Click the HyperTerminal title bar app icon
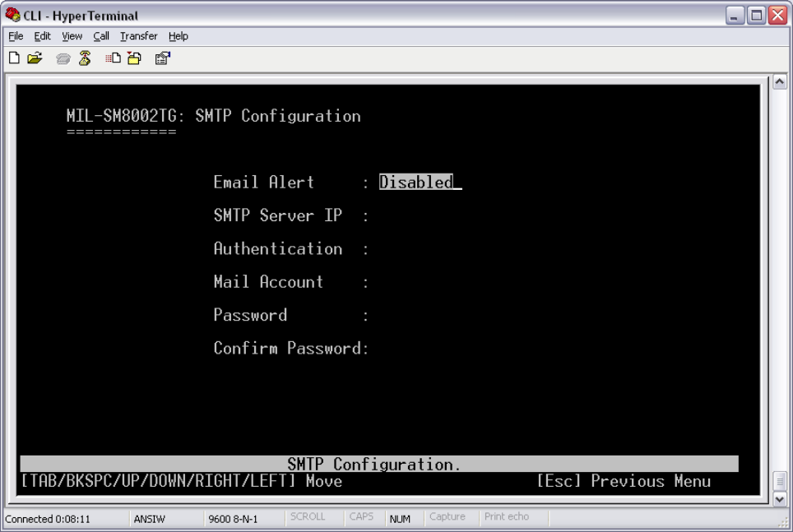The height and width of the screenshot is (532, 793). [x=12, y=15]
